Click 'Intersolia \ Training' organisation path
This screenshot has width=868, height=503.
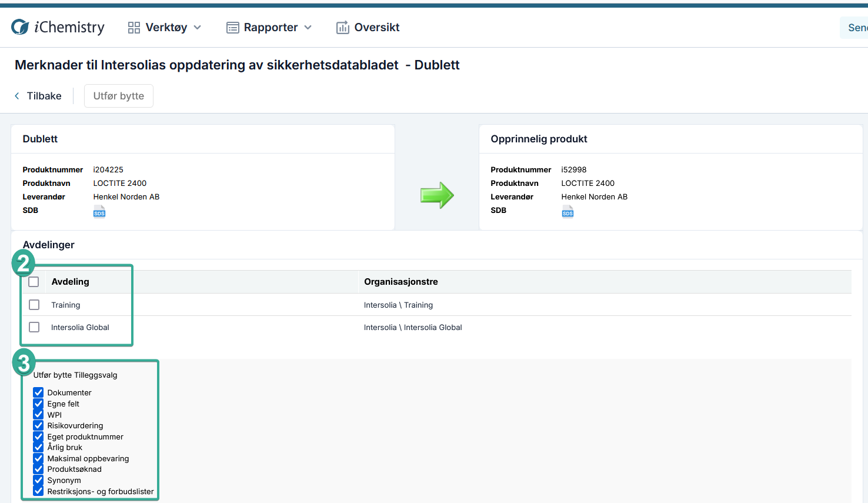click(x=398, y=305)
